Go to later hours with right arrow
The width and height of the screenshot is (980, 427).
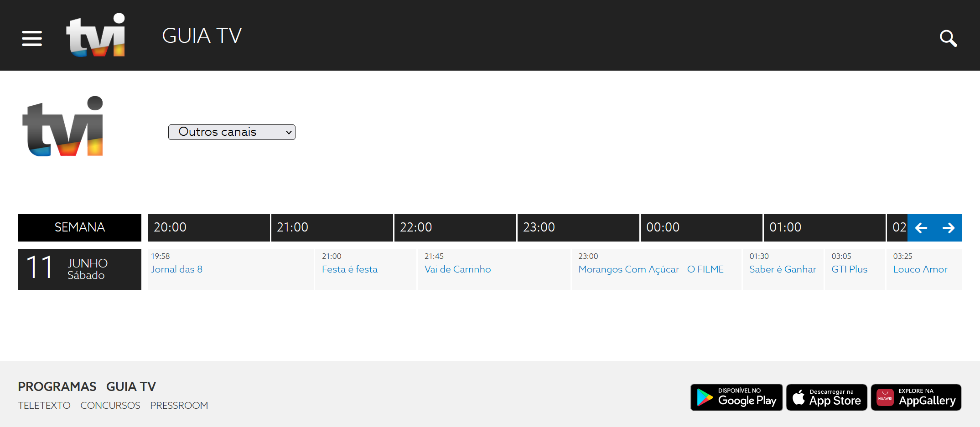click(x=949, y=228)
